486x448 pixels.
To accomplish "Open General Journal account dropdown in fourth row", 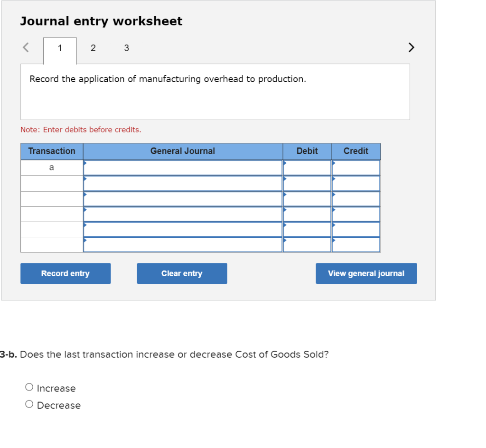I will click(x=183, y=214).
